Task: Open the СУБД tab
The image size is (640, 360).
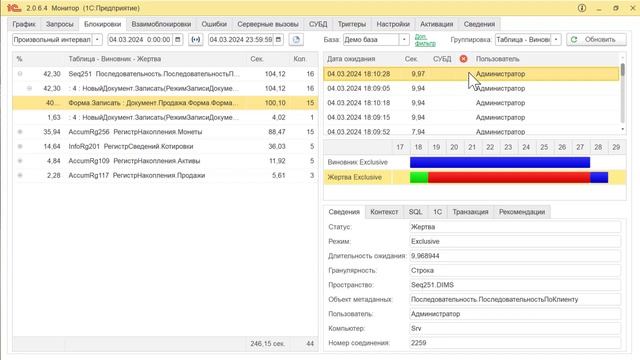Action: [318, 24]
